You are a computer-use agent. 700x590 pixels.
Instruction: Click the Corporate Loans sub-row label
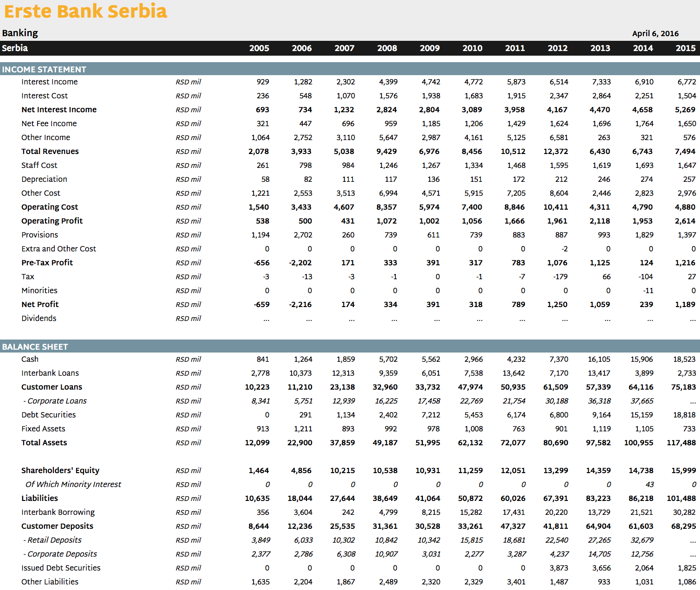point(55,401)
